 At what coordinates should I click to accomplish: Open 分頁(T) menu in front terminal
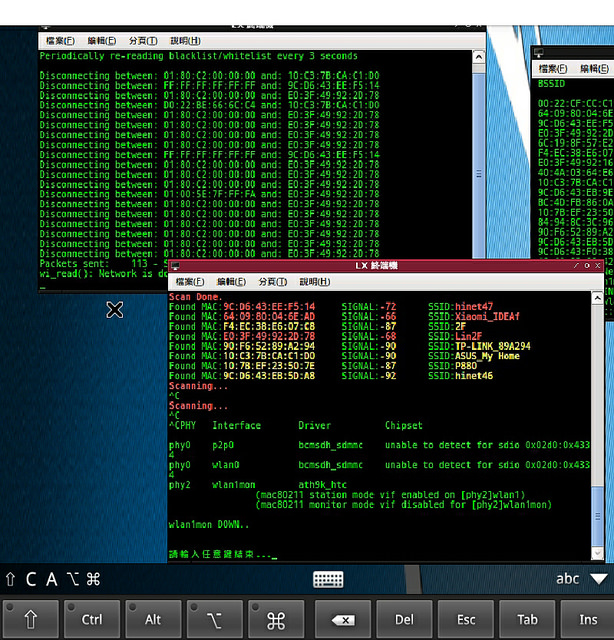point(273,282)
